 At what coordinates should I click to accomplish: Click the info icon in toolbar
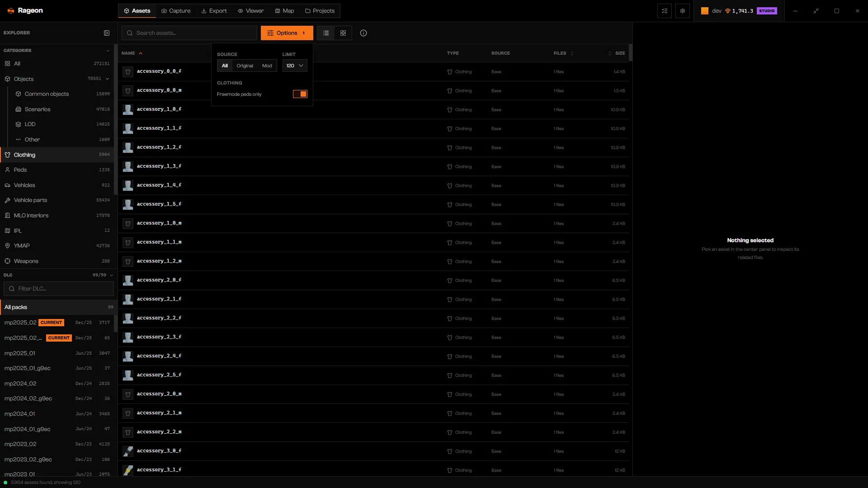coord(363,33)
